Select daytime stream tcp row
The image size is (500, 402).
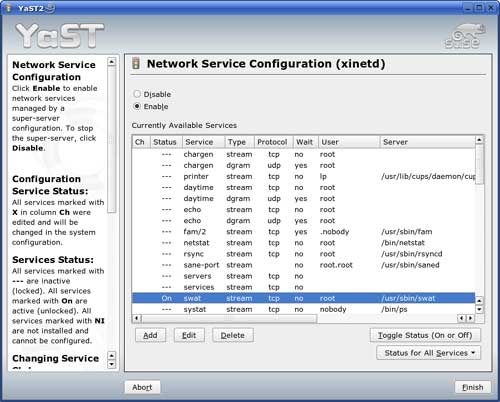[x=304, y=187]
